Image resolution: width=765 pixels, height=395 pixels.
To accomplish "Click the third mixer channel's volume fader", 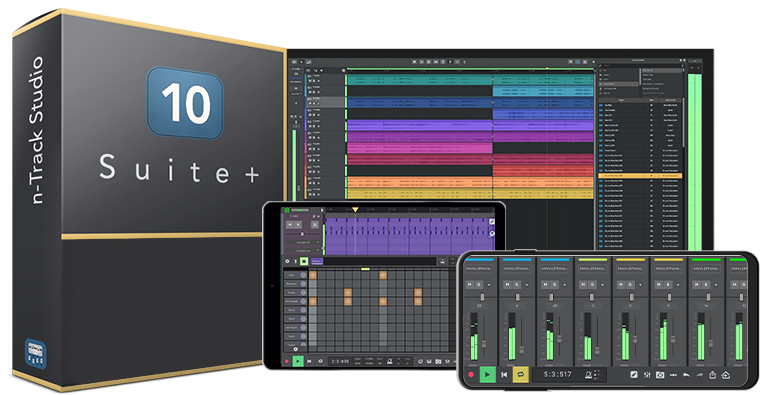I will [560, 337].
